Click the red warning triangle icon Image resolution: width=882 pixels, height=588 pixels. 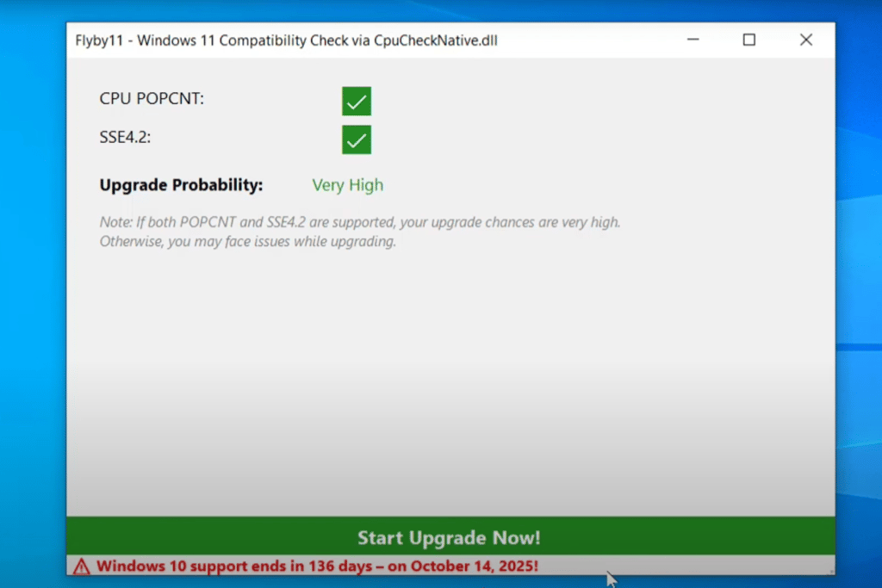82,566
